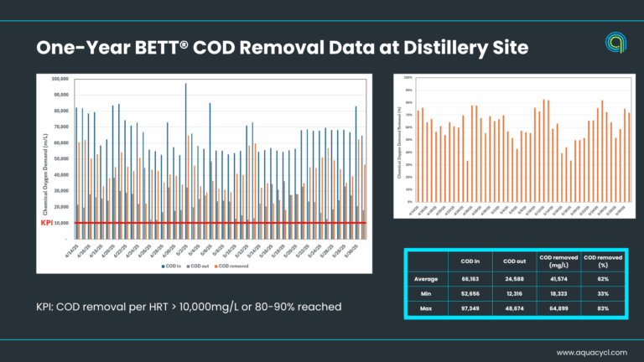This screenshot has height=362, width=644.
Task: Click the 100,000 y-axis label
Action: pyautogui.click(x=60, y=79)
